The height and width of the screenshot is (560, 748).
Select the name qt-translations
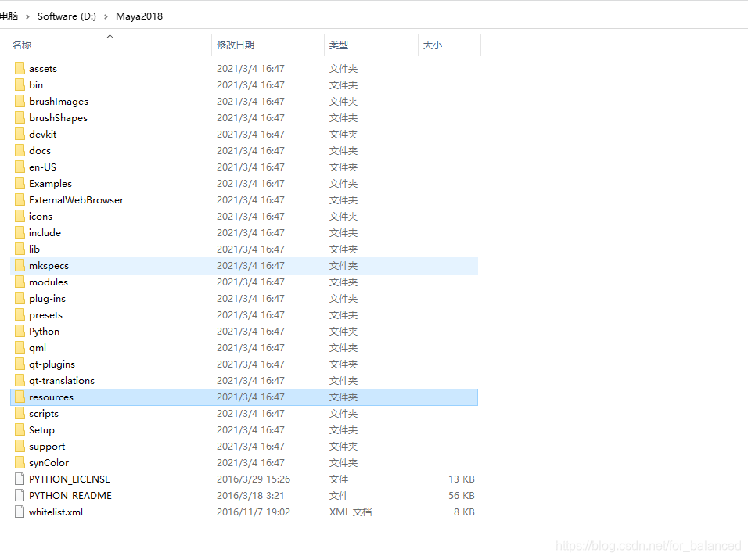[62, 381]
